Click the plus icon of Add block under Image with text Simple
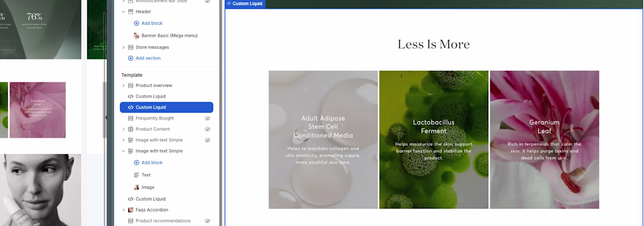Viewport: 644px width, 226px height. pos(136,163)
